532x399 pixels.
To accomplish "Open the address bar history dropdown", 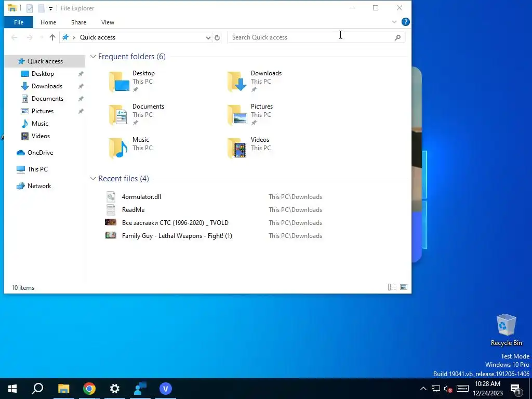I will (x=208, y=37).
